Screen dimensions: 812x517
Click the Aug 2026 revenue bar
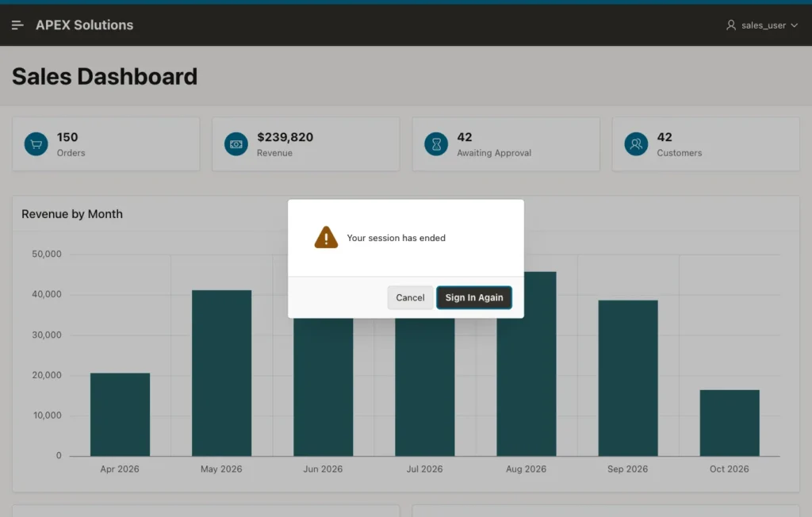point(527,386)
